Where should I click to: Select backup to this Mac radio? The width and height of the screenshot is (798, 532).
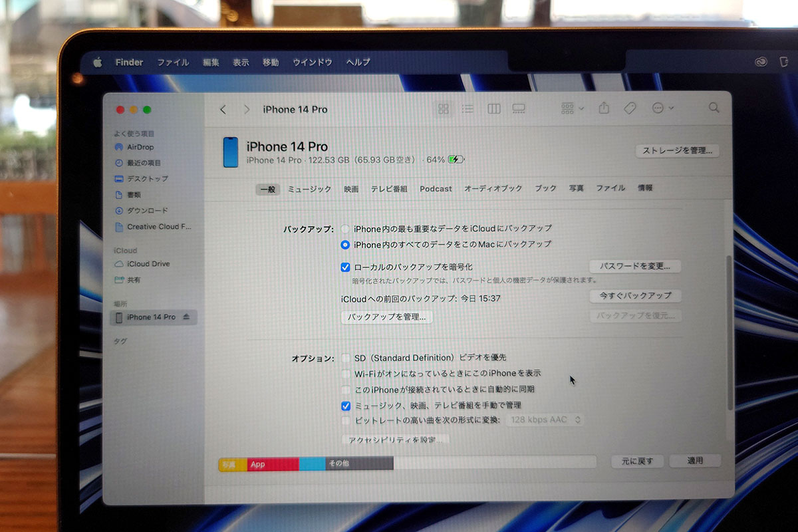pos(345,245)
